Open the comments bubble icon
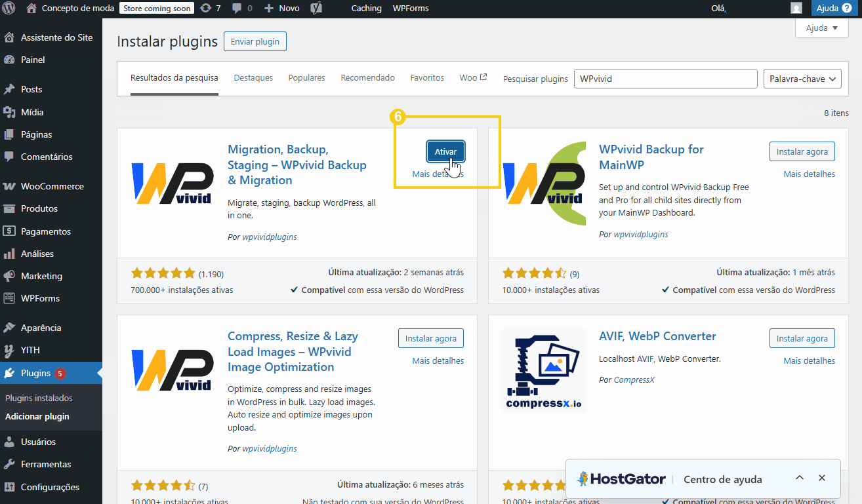The height and width of the screenshot is (504, 862). 241,8
